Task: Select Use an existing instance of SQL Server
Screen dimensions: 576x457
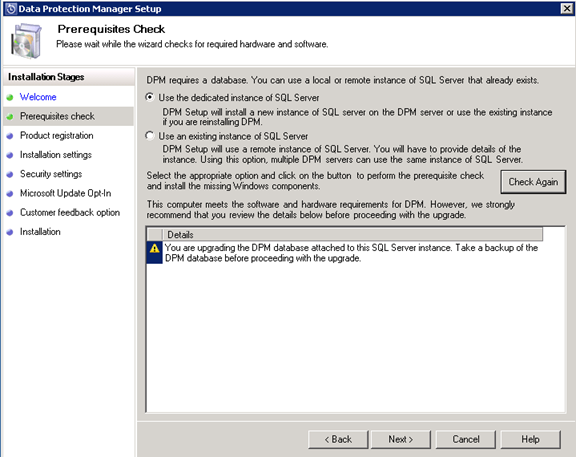Action: [x=150, y=136]
